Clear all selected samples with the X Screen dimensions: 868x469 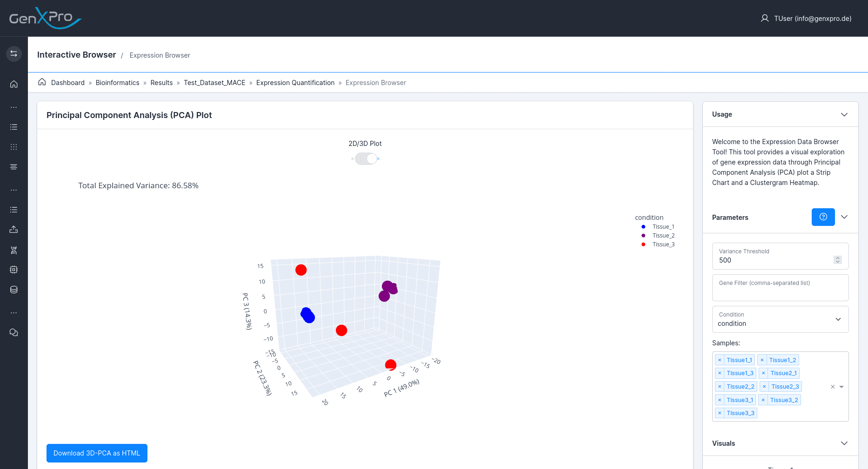tap(833, 387)
